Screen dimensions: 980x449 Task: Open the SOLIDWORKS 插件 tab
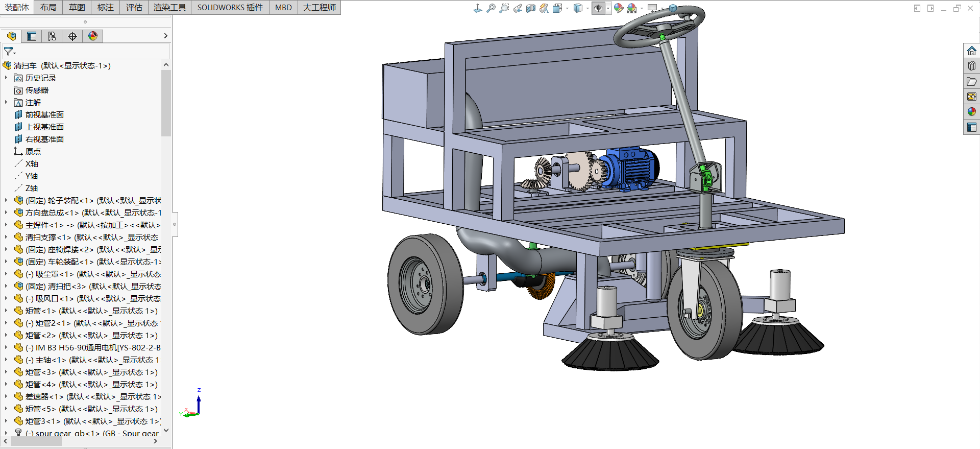tap(230, 7)
